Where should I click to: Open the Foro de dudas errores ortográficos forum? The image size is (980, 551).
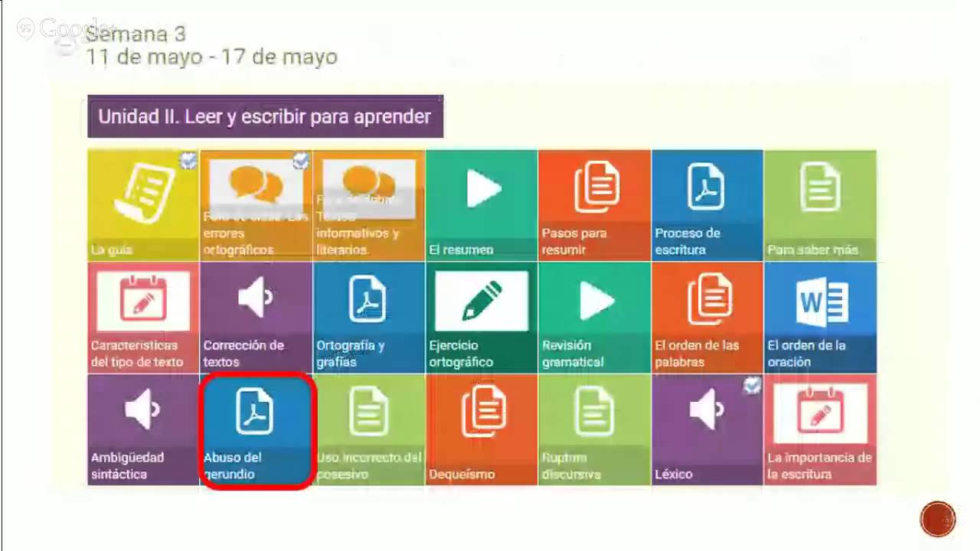pos(256,205)
